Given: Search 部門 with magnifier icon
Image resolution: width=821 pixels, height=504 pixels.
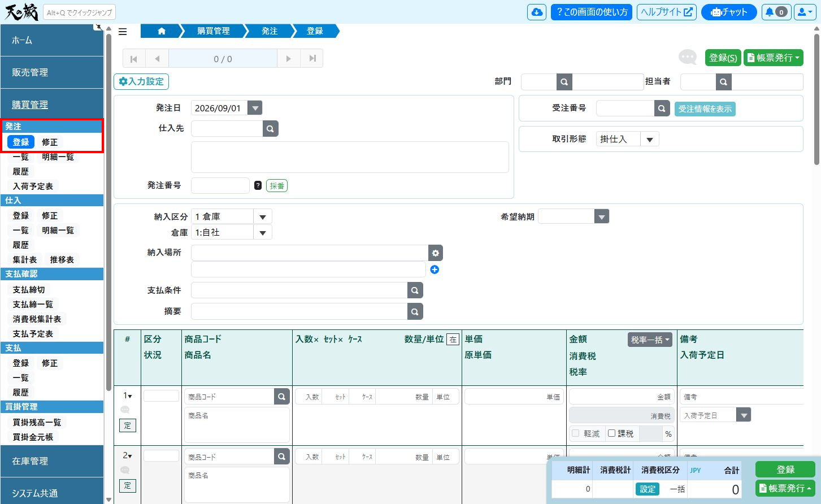Looking at the screenshot, I should coord(564,82).
